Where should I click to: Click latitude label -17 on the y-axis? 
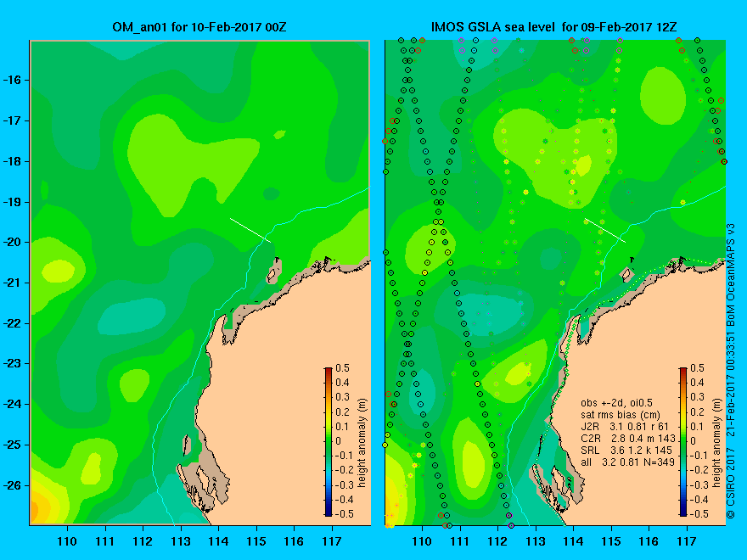click(x=13, y=121)
